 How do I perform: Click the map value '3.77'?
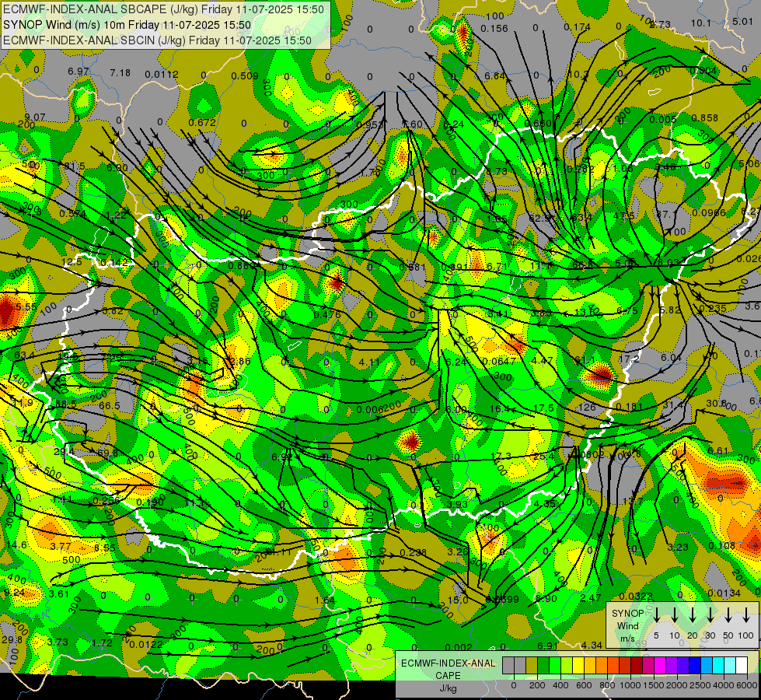click(x=61, y=546)
